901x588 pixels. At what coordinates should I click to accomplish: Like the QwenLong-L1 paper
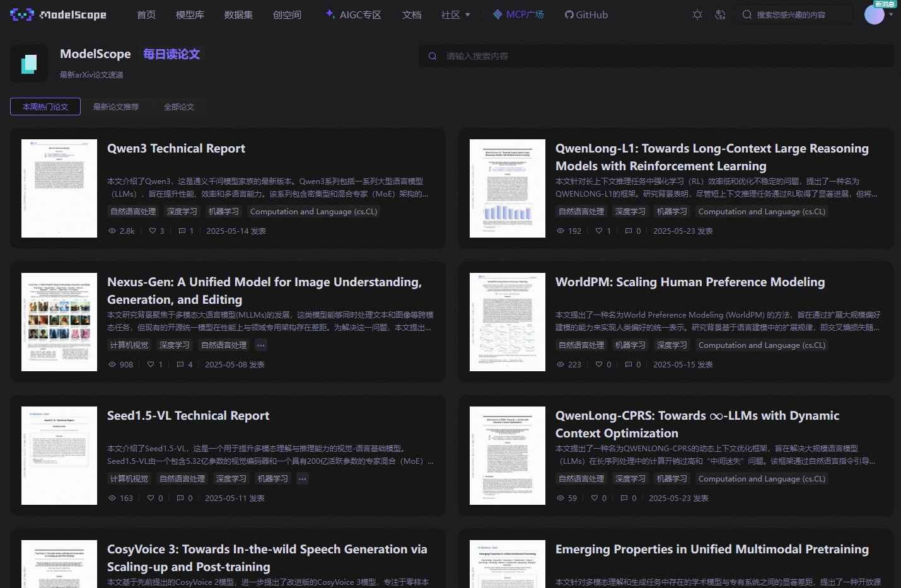(x=599, y=231)
